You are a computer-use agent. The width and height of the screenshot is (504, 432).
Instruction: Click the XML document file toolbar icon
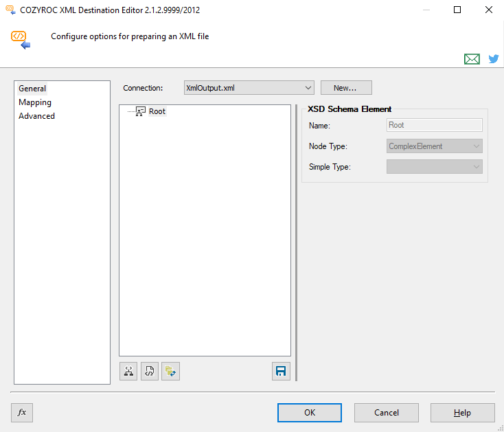[150, 372]
